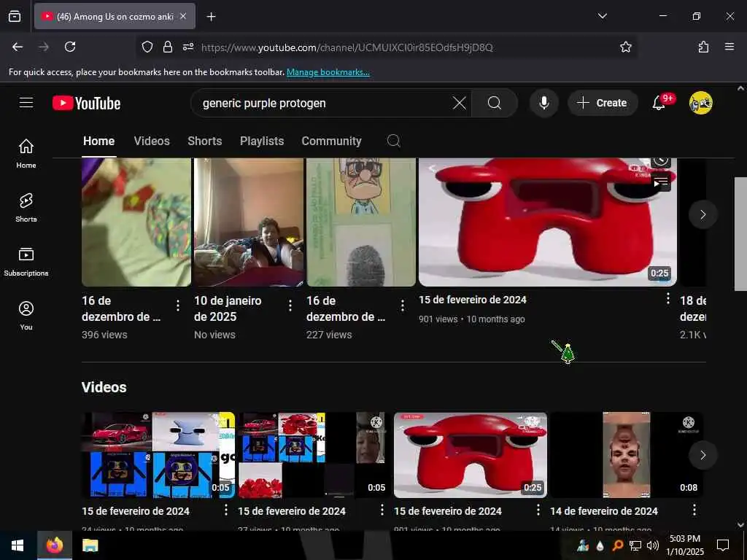
Task: Switch to the Playlists tab
Action: [262, 141]
